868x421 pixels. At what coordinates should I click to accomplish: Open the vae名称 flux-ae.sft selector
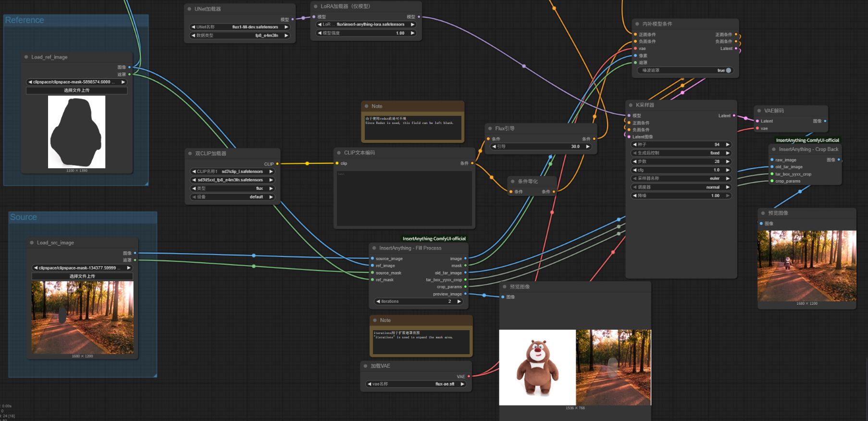(x=416, y=384)
